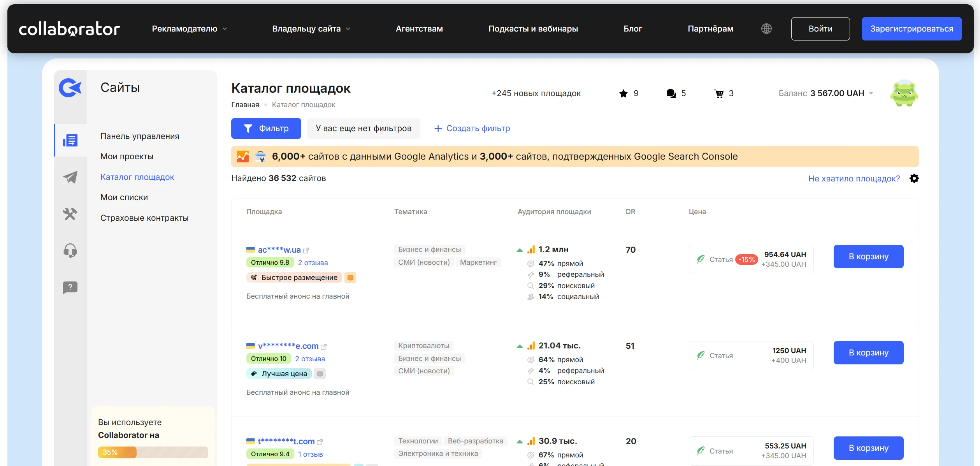Select the paper plane sidebar icon

[x=70, y=177]
